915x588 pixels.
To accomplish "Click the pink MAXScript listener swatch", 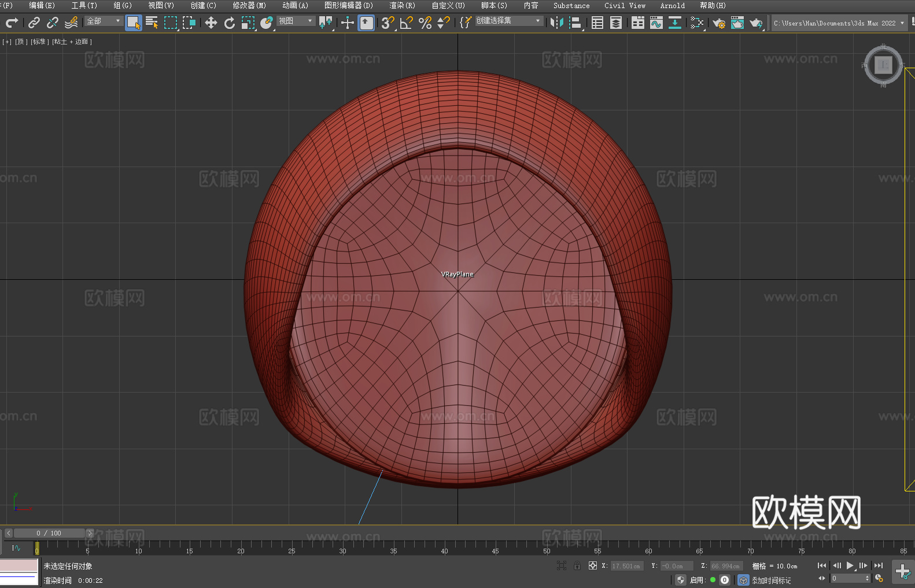I will point(19,565).
